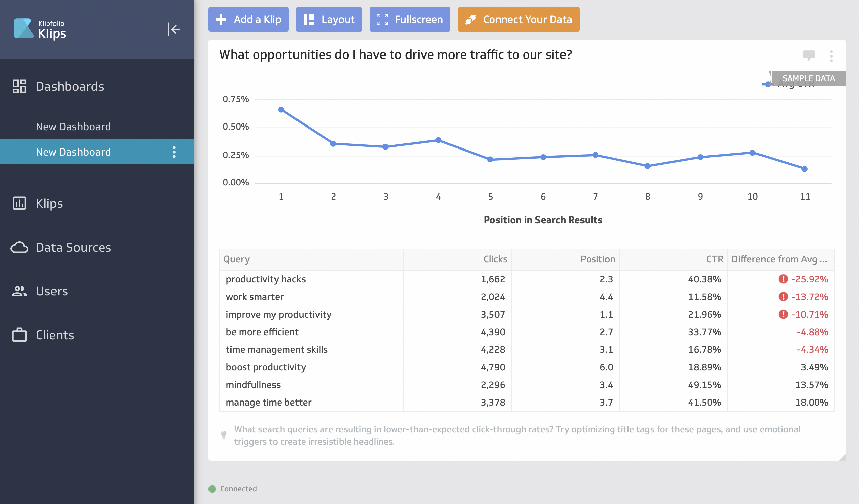Click Add a Klip

pos(248,19)
